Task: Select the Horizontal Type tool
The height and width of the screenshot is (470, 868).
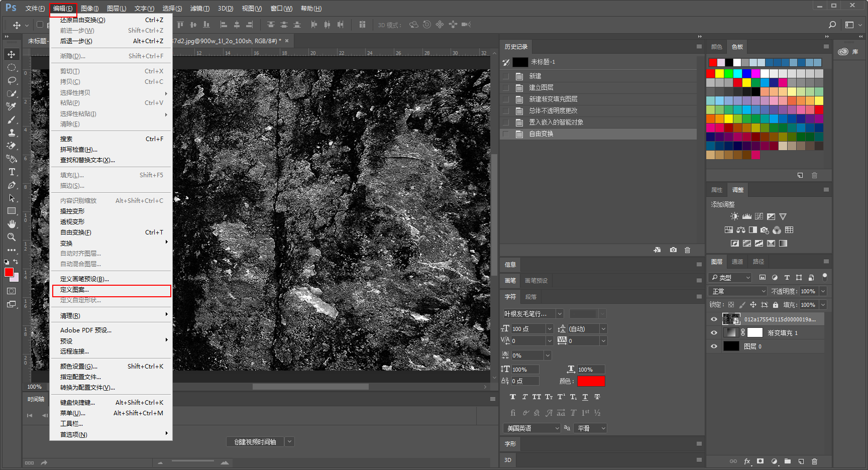Action: [x=12, y=172]
